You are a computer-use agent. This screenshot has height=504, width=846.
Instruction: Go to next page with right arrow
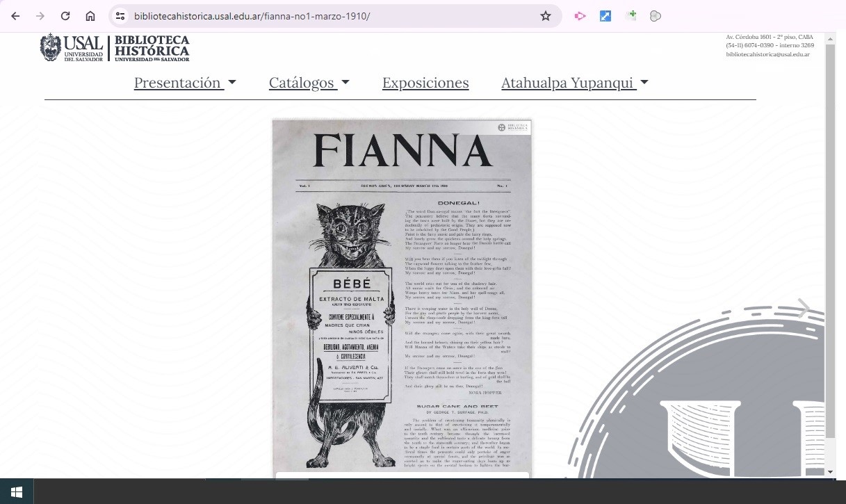tap(803, 308)
